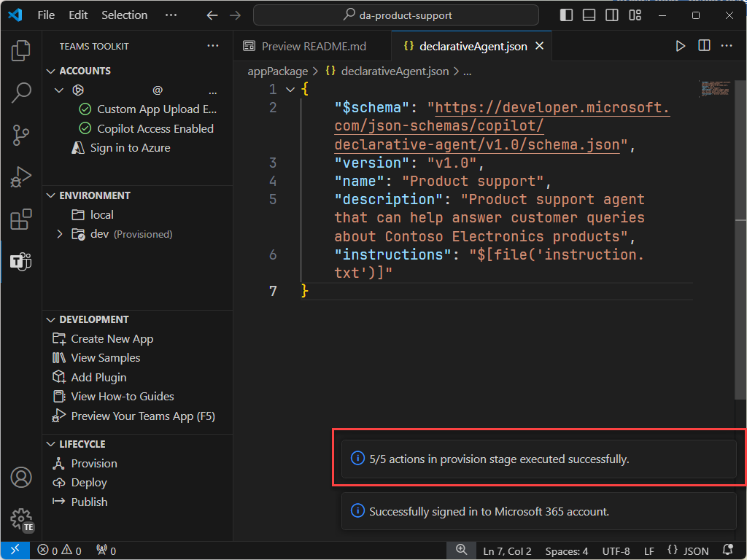Open the Source Control view
Viewport: 747px width, 560px height.
tap(20, 136)
